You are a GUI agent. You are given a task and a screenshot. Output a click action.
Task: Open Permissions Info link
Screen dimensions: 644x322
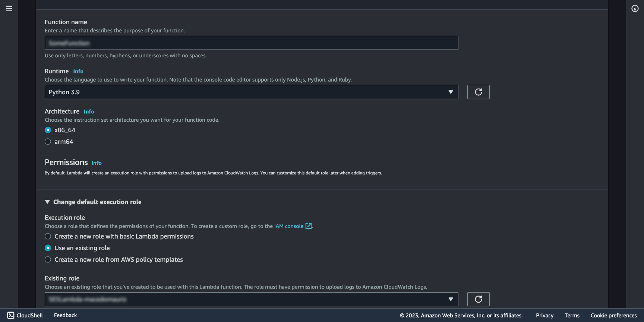97,163
